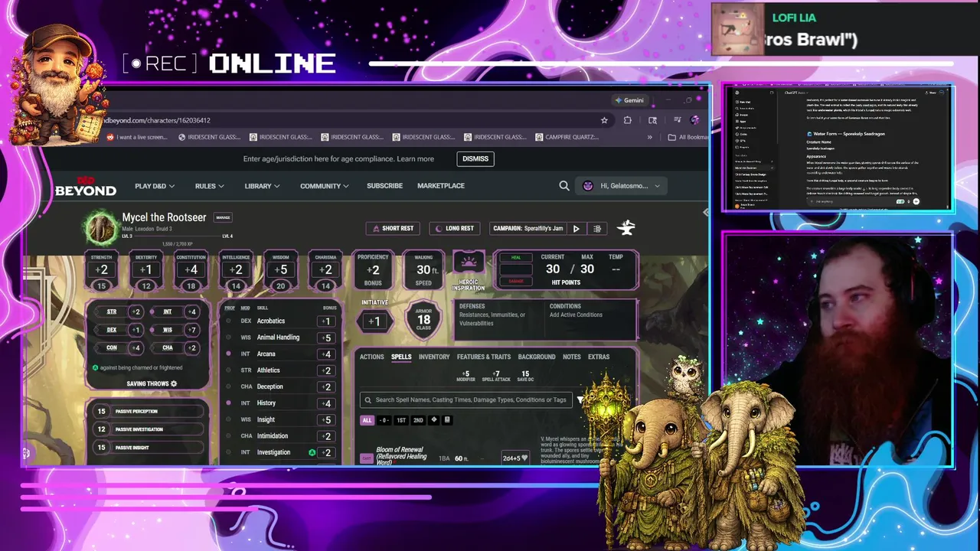Image resolution: width=980 pixels, height=551 pixels.
Task: Click the hit point amount input box
Action: click(x=515, y=269)
